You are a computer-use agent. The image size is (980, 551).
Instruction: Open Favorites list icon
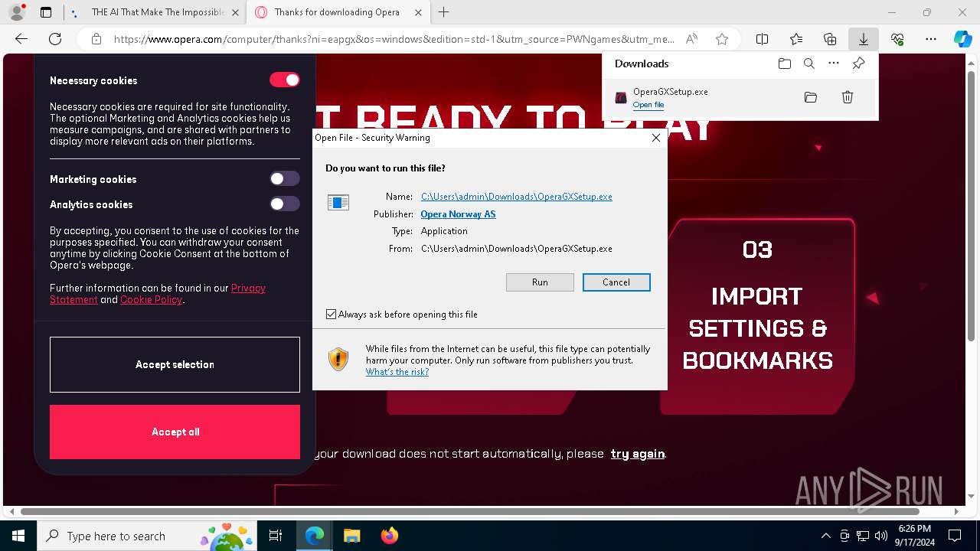click(x=796, y=39)
